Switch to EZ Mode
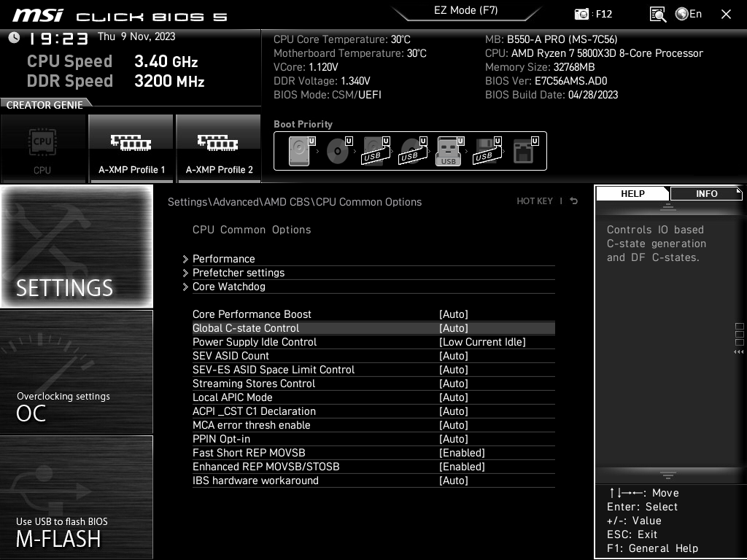747x560 pixels. 466,10
